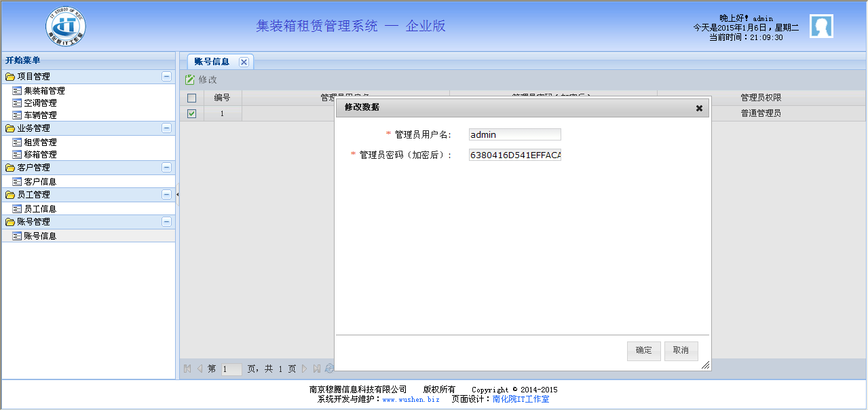Viewport: 868px width, 410px height.
Task: Close the 账号信息 tab with X icon
Action: click(x=244, y=62)
